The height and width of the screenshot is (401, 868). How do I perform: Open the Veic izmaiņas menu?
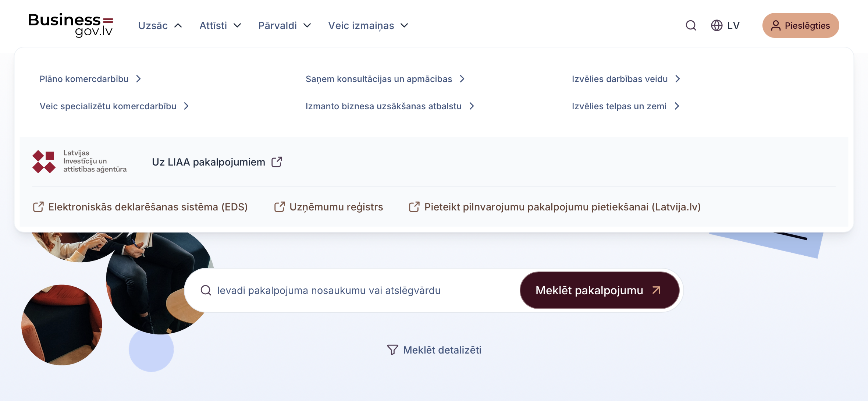tap(368, 25)
